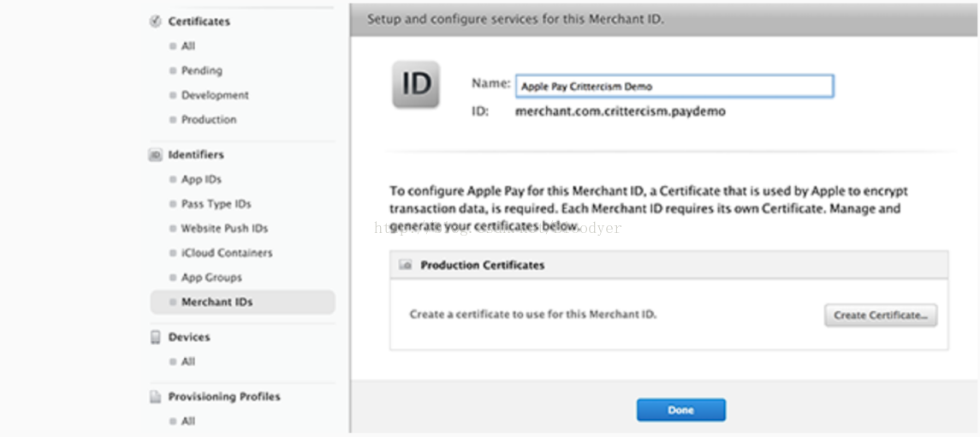Image resolution: width=980 pixels, height=437 pixels.
Task: Click the Name input field
Action: pyautogui.click(x=674, y=87)
